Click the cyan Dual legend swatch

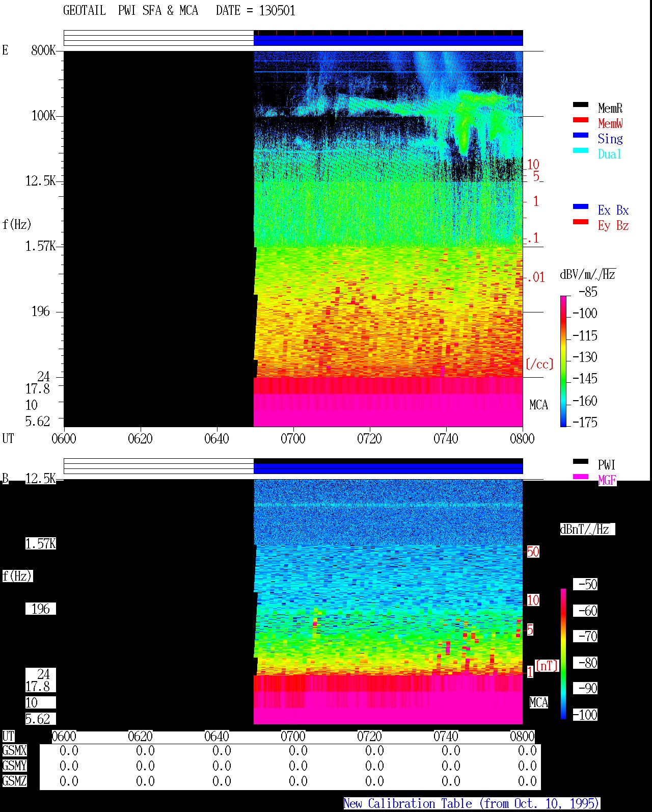581,150
